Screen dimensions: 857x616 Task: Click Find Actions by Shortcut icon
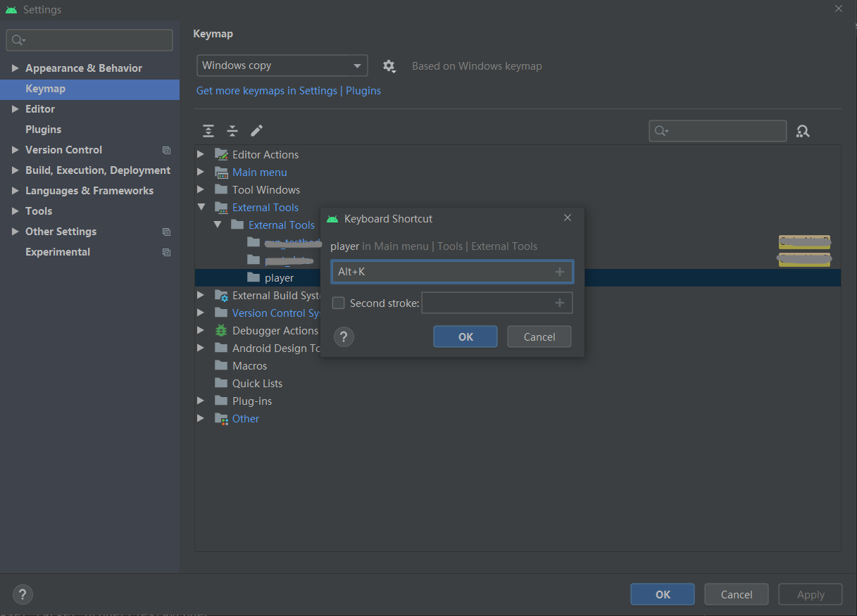point(803,131)
